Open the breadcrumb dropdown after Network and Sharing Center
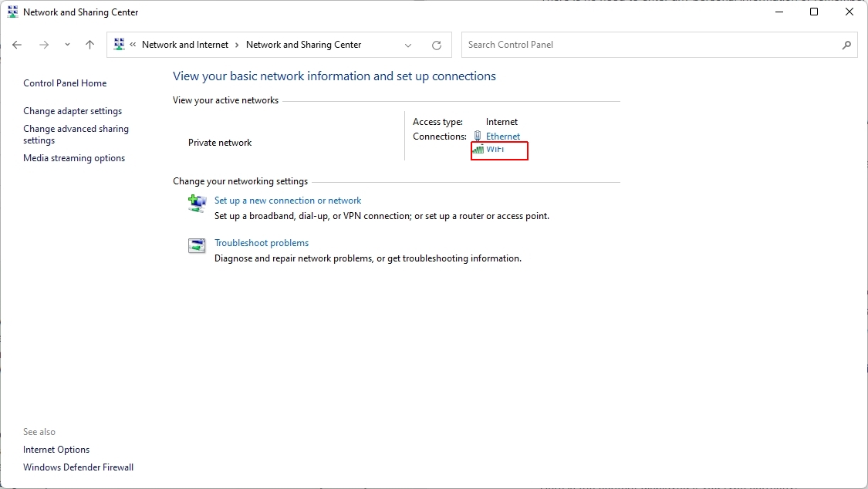 (408, 45)
